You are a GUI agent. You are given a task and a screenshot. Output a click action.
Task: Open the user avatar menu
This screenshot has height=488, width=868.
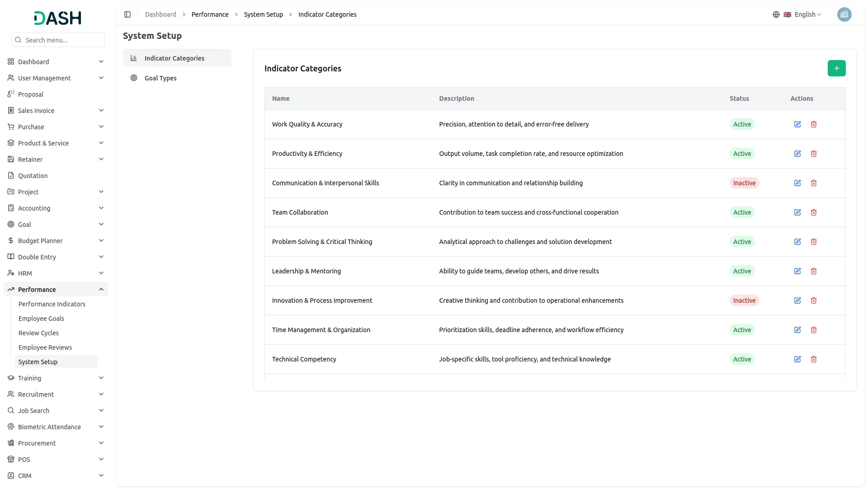pos(844,14)
